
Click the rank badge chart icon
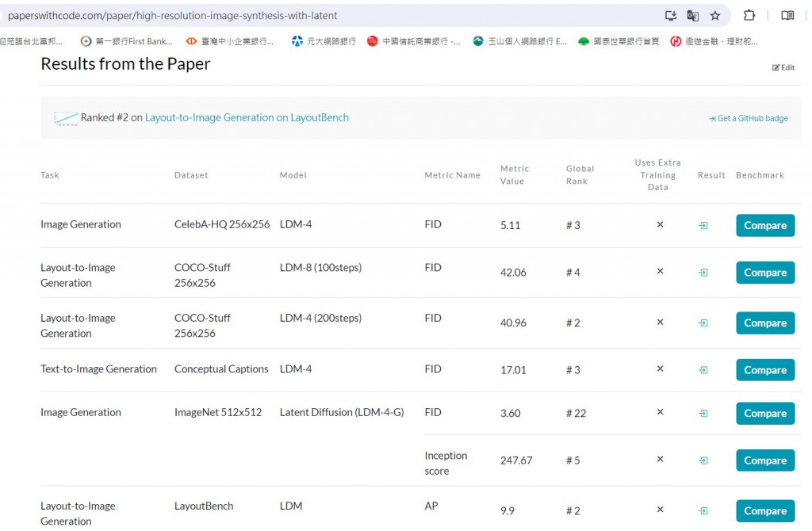coord(67,119)
